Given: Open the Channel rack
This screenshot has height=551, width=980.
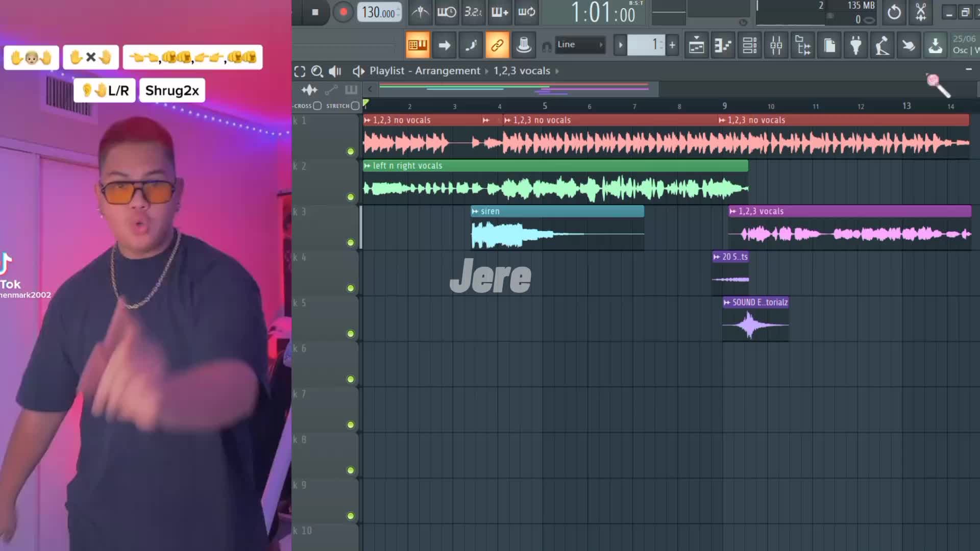Looking at the screenshot, I should [749, 45].
